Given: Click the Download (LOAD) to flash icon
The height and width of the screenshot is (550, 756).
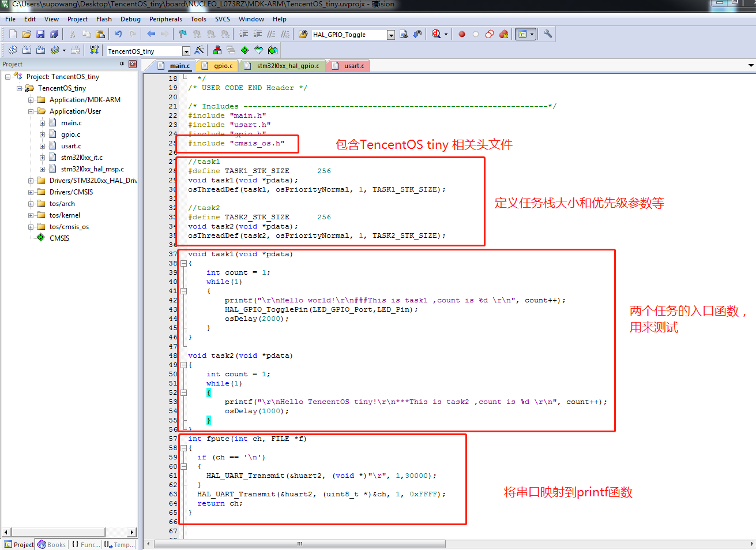Looking at the screenshot, I should click(x=94, y=50).
